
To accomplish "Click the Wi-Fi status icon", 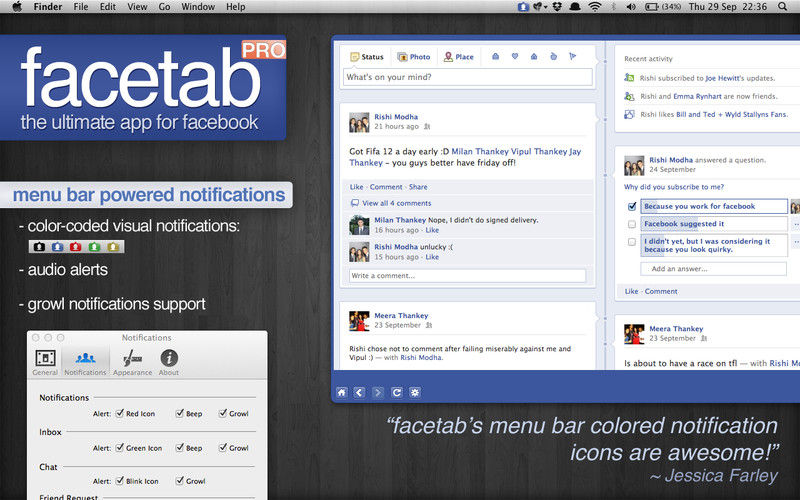I will (594, 7).
